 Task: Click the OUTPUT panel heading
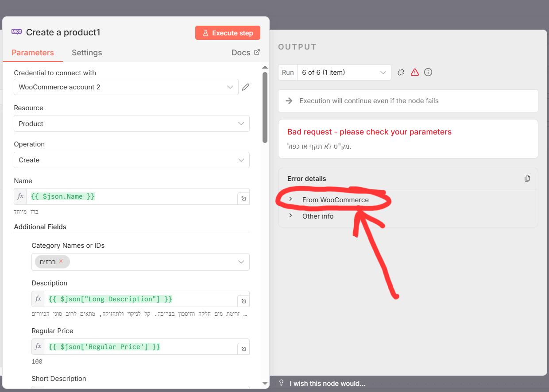[x=298, y=47]
